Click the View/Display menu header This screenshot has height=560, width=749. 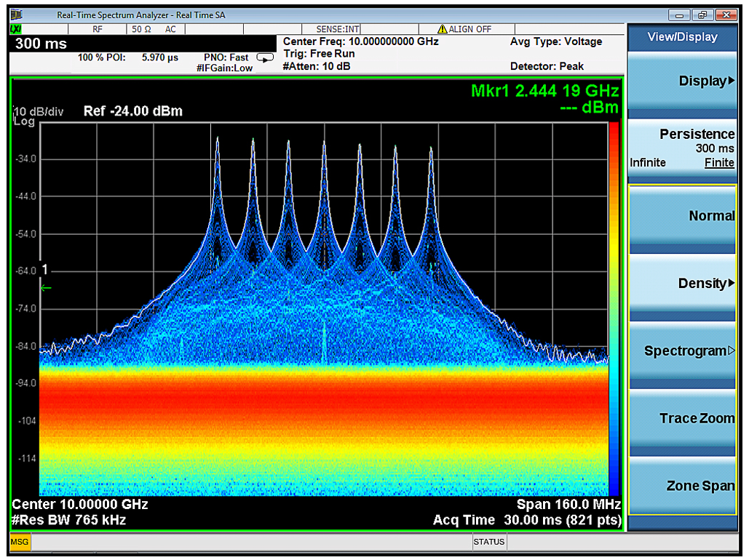(x=682, y=37)
